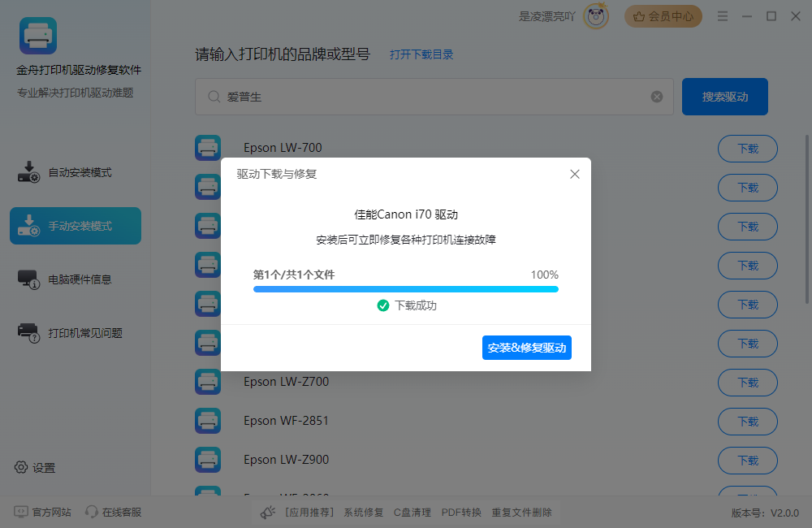Viewport: 812px width, 528px height.
Task: Open 重复文件删除 recommended app
Action: 521,513
